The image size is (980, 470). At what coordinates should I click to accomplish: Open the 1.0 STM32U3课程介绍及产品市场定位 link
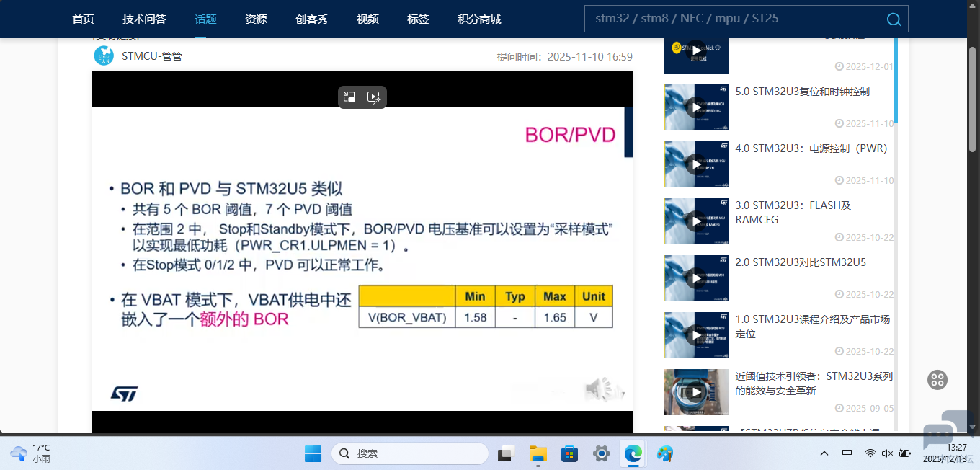tap(812, 327)
